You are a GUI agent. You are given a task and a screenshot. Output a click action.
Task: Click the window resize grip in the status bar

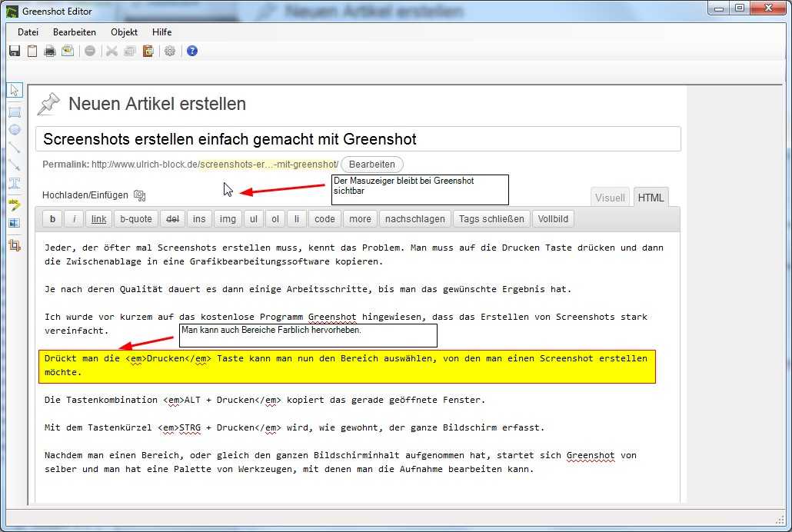pyautogui.click(x=780, y=520)
